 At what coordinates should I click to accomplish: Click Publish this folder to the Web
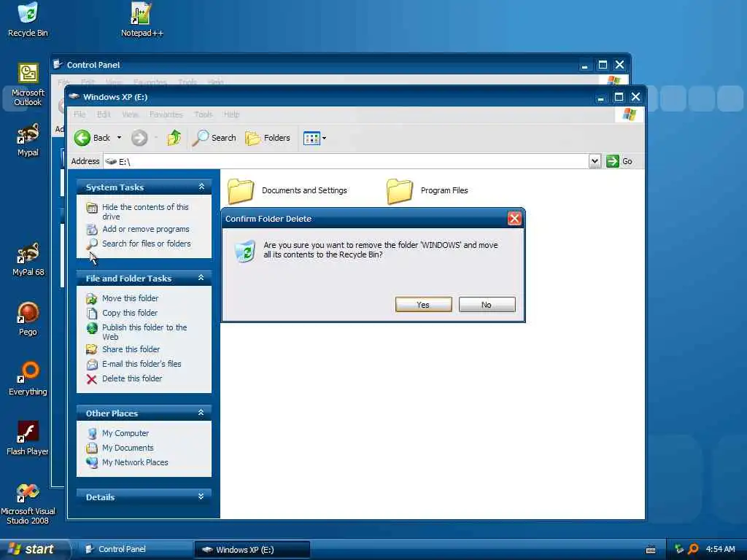point(136,332)
